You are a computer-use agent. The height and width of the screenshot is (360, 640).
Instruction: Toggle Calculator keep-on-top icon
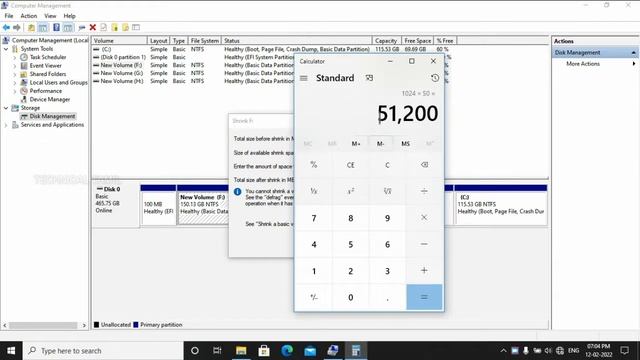click(369, 78)
